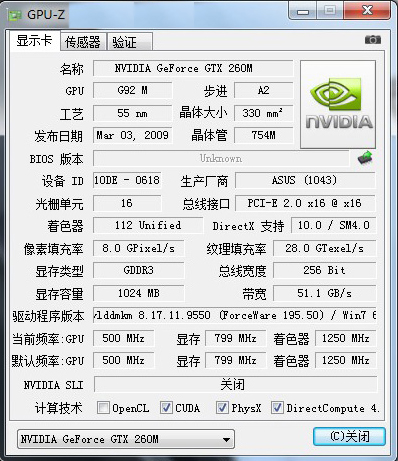The width and height of the screenshot is (398, 461).
Task: Click the camera screenshot icon
Action: point(373,40)
